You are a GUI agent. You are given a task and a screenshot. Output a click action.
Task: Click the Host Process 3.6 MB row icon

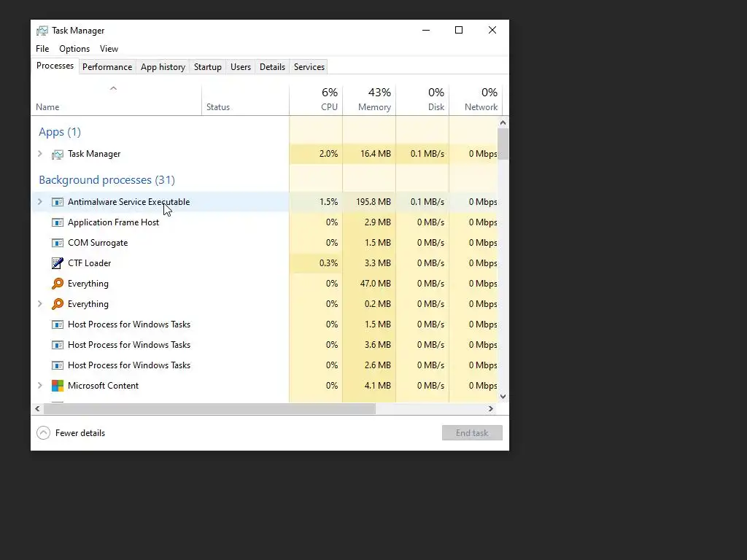[x=57, y=345]
